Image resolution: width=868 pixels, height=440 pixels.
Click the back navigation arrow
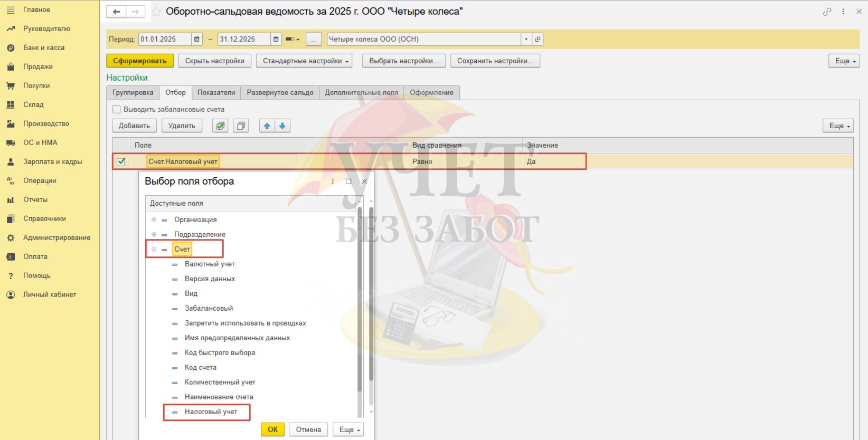tap(116, 12)
